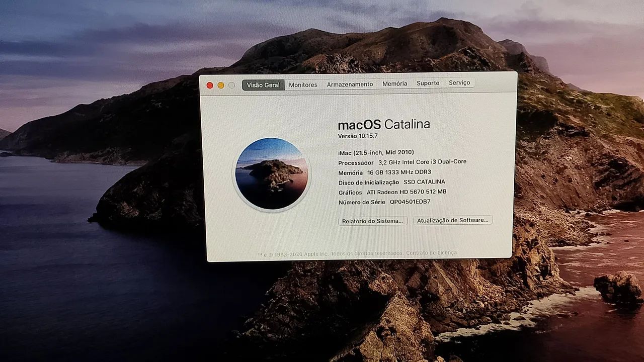The image size is (644, 362).
Task: Click the 3,2 GHz Intel Core i3 processor value
Action: click(423, 162)
